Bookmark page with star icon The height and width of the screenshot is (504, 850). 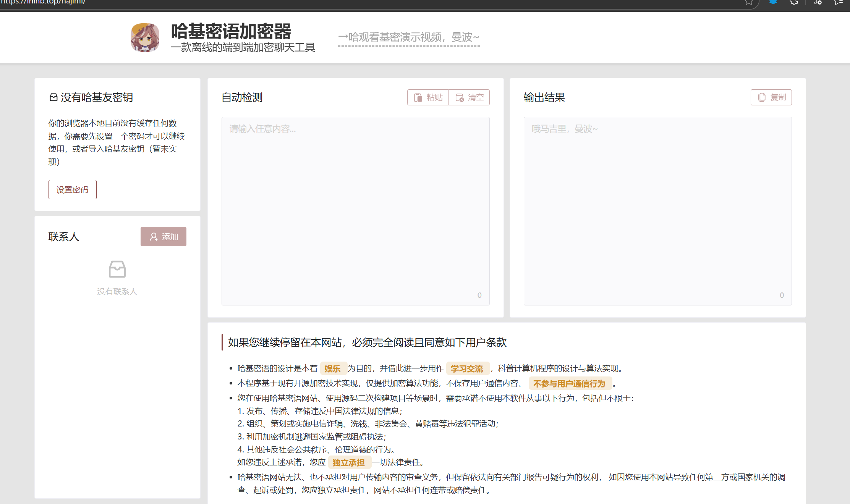coord(748,2)
